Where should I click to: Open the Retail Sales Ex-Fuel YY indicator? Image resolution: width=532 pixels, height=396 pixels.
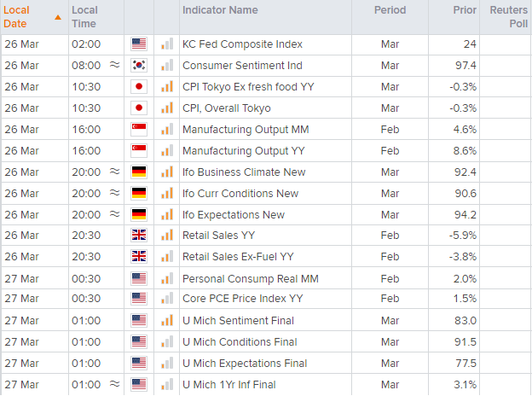236,257
